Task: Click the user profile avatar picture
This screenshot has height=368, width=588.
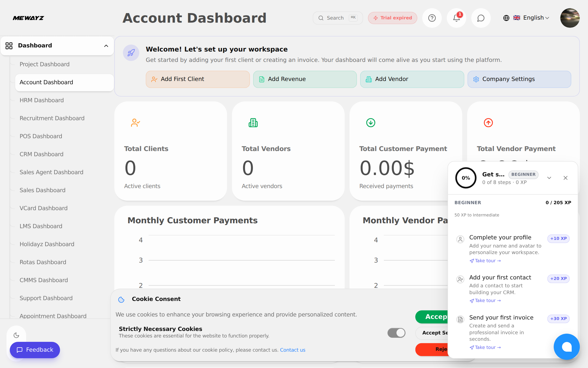Action: [570, 18]
